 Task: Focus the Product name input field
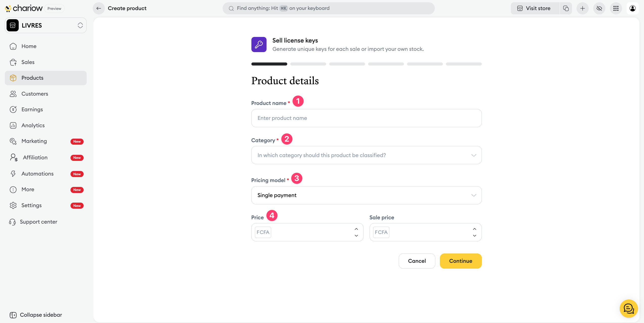[x=366, y=118]
